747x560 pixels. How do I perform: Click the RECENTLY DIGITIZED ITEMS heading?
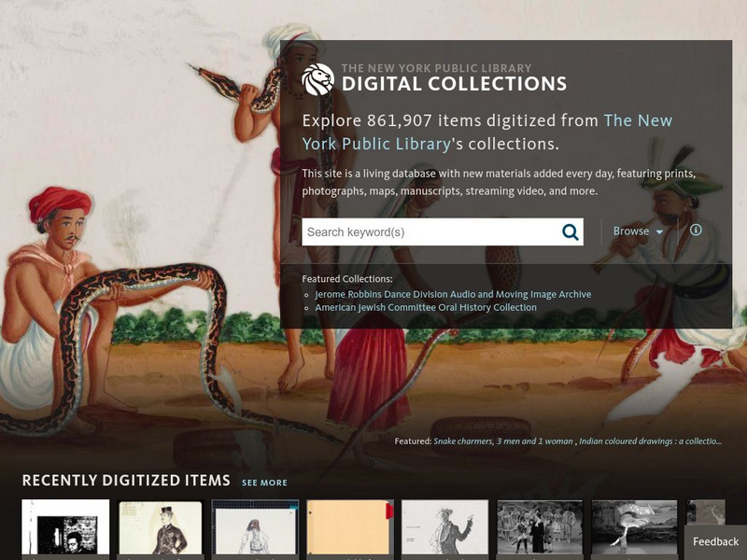(126, 481)
